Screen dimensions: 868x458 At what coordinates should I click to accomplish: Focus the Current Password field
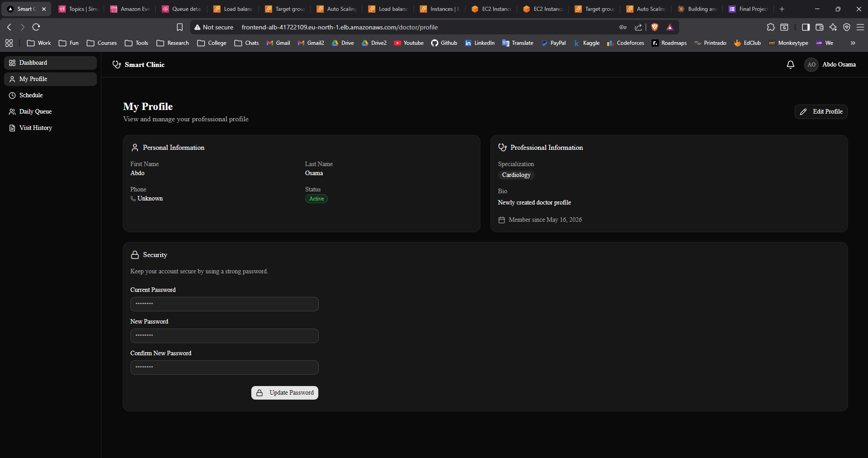point(225,304)
